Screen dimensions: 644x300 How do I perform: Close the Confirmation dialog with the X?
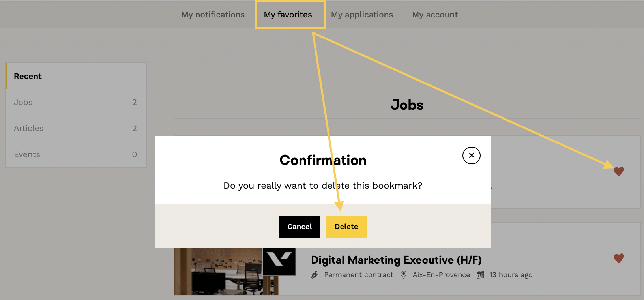point(471,156)
